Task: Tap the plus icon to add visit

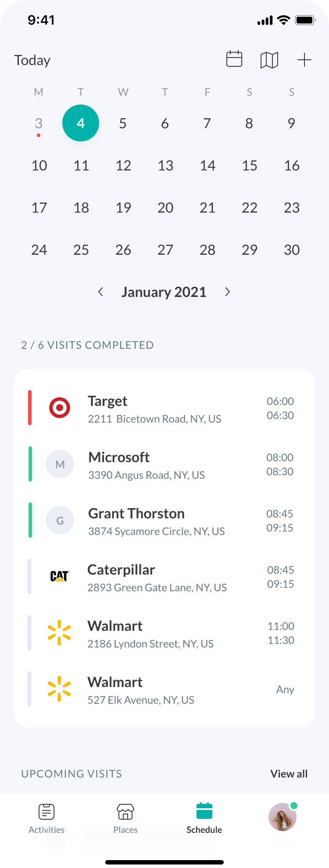Action: point(304,60)
